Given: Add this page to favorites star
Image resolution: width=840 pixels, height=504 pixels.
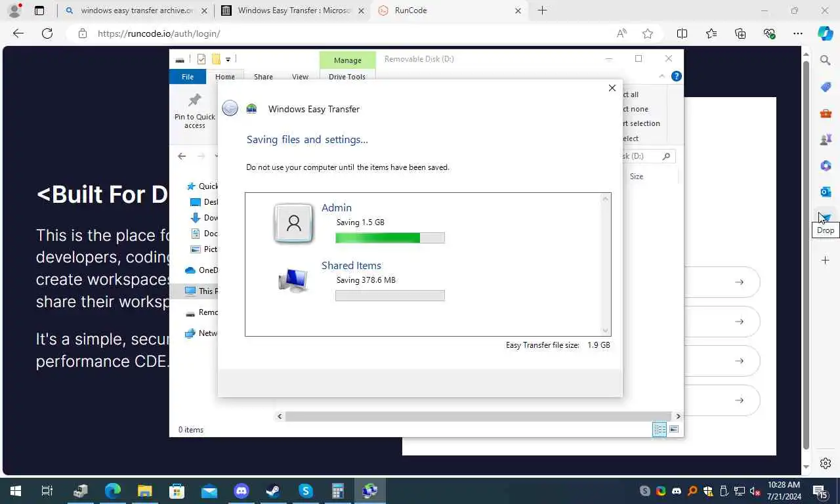Looking at the screenshot, I should pyautogui.click(x=648, y=33).
